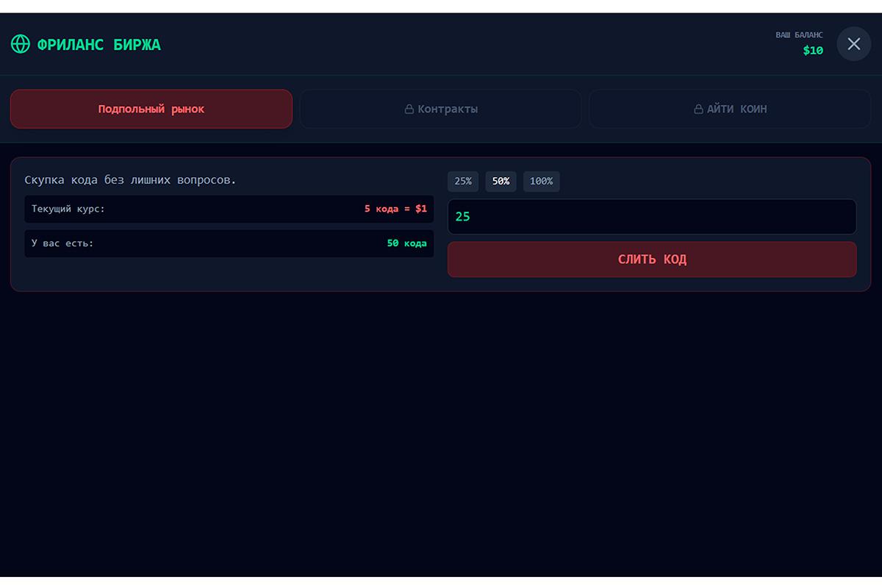Viewport: 882px width, 588px height.
Task: Click the ФРИЛАНС БИРЖА title
Action: point(98,45)
